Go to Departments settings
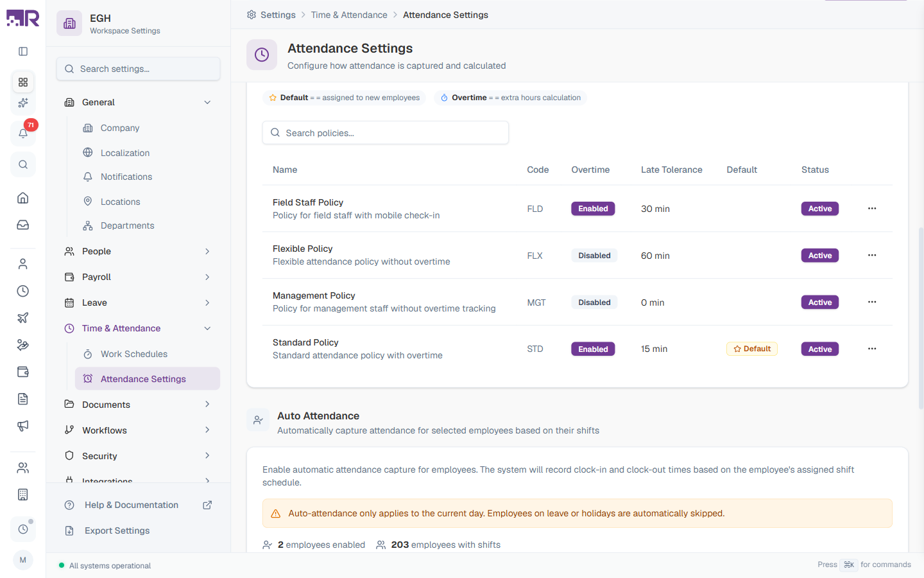This screenshot has width=924, height=578. pos(148,225)
